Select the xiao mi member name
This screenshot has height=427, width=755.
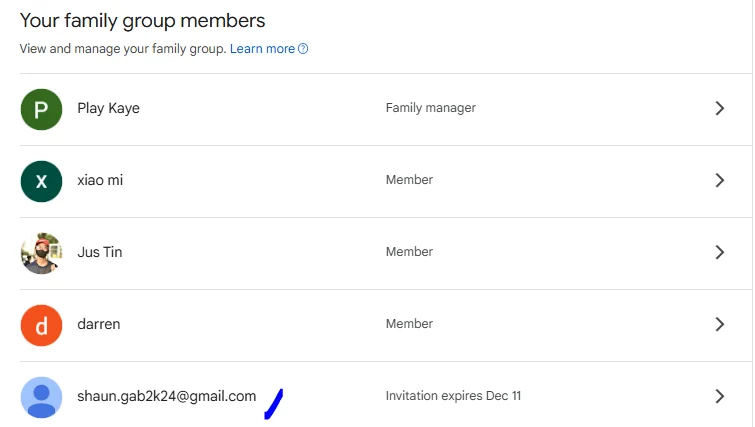tap(100, 180)
